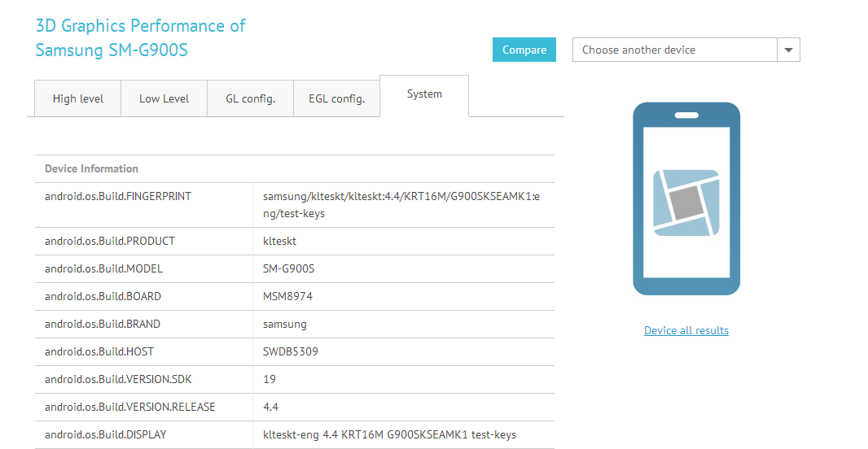The width and height of the screenshot is (868, 449).
Task: Select the MSM8974 board value
Action: pos(288,296)
